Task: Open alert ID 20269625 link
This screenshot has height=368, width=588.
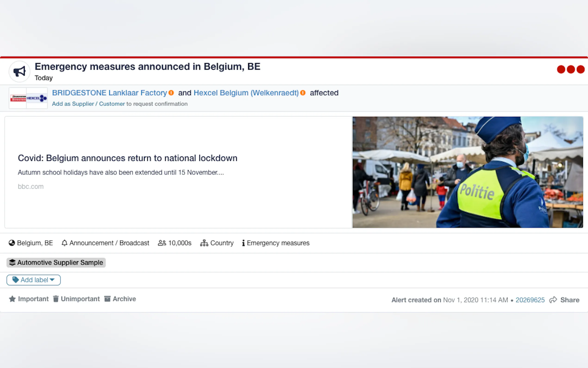Action: (x=530, y=300)
